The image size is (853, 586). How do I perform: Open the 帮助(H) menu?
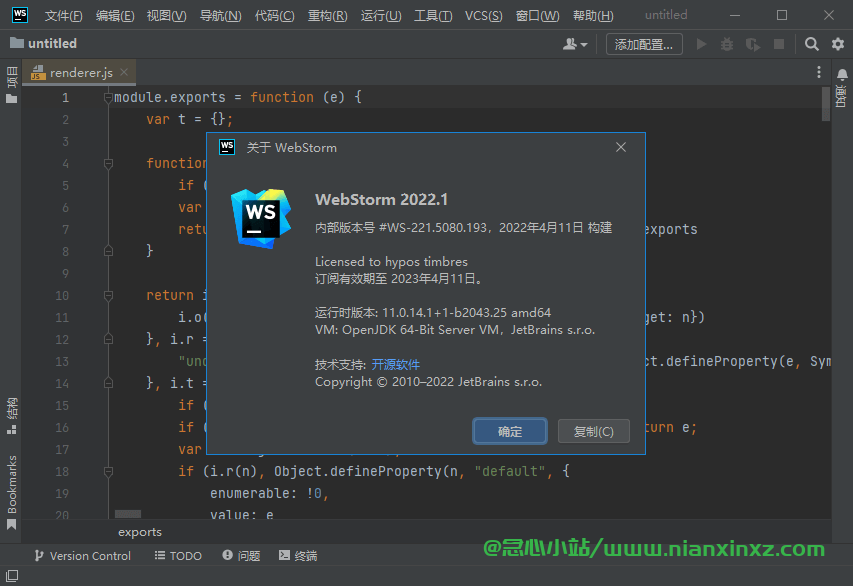[593, 16]
